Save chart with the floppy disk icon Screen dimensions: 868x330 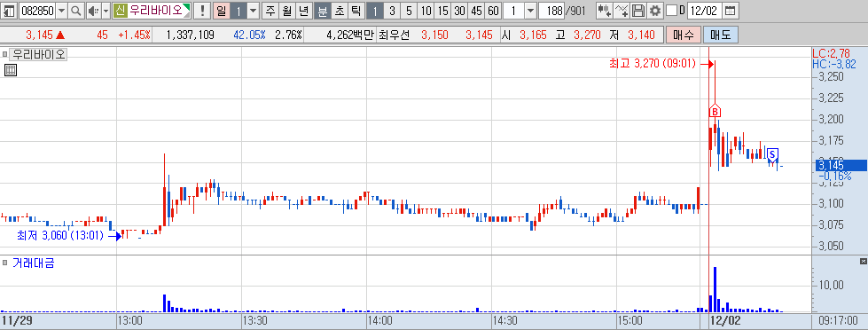(x=639, y=11)
